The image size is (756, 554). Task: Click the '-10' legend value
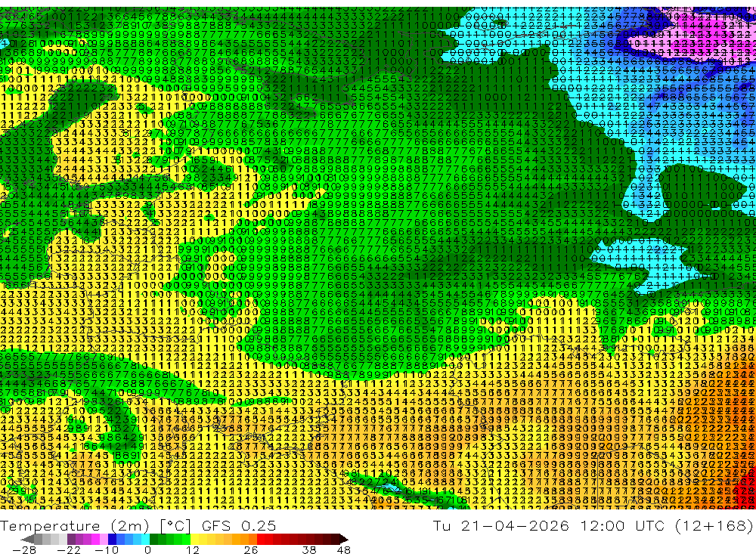107,550
